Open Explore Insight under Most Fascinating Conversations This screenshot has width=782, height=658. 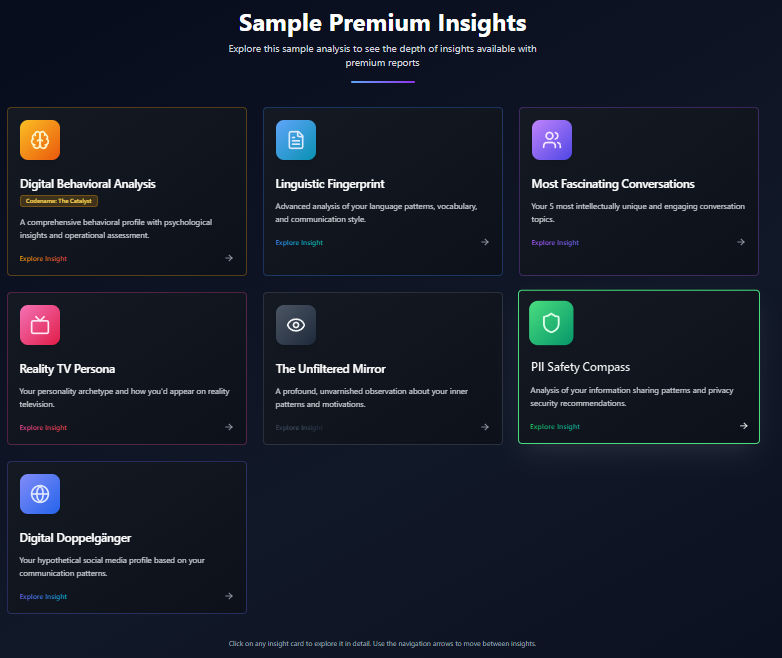pyautogui.click(x=555, y=242)
